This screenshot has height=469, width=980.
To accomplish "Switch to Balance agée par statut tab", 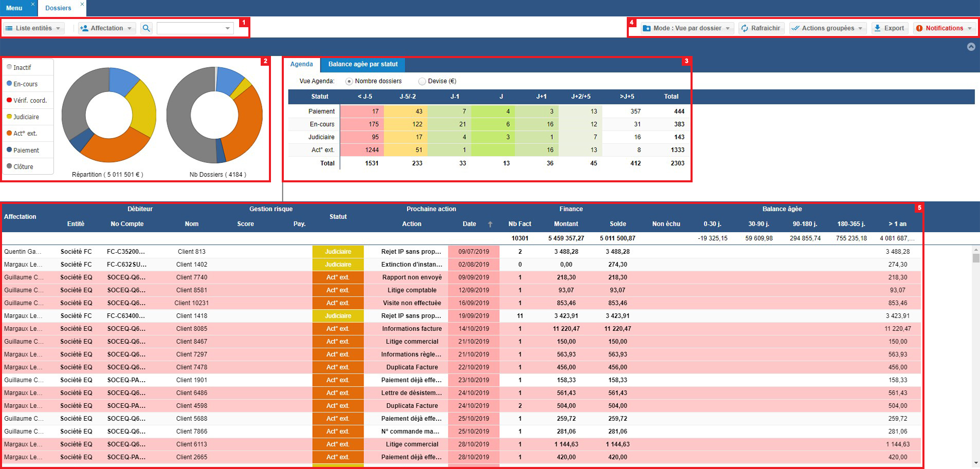I will 363,64.
